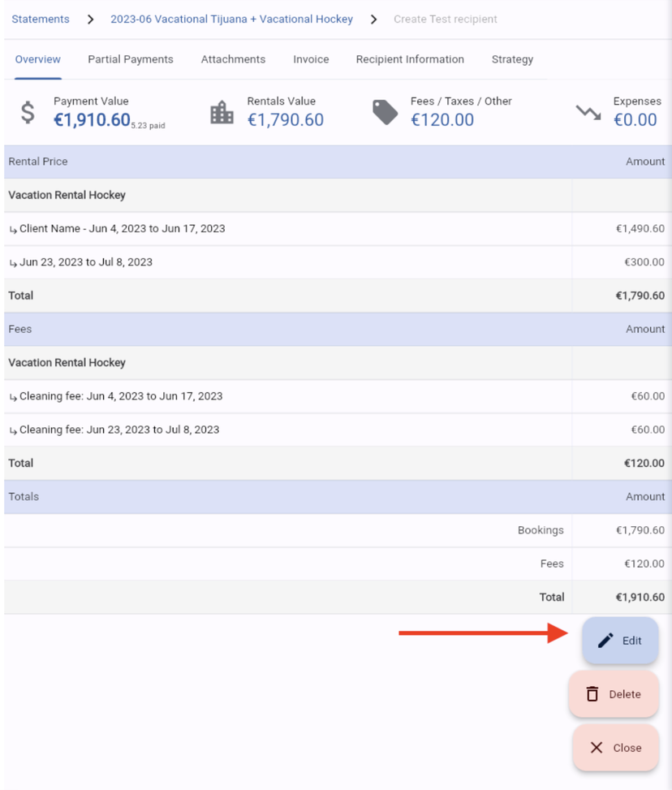Viewport: 672px width, 790px height.
Task: Go to 2023-06 Vacational Tijuana statement breadcrumb
Action: point(231,19)
